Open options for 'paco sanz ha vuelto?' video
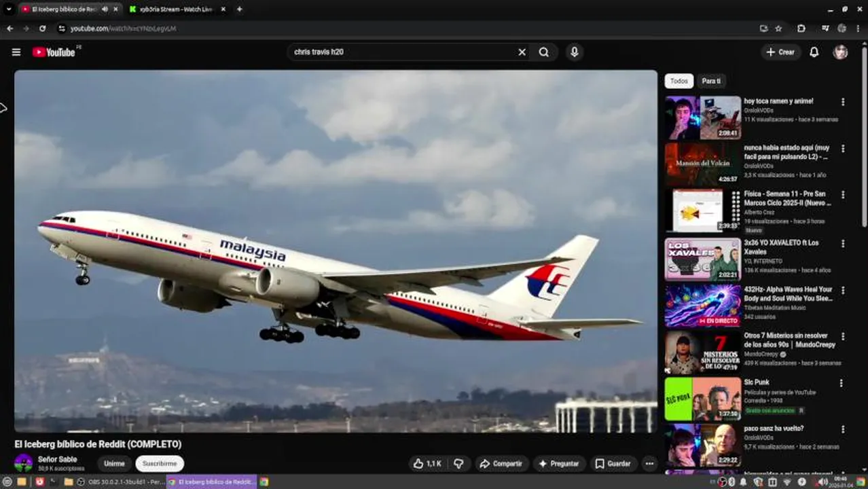Screen dimensions: 868x489 (x=843, y=429)
